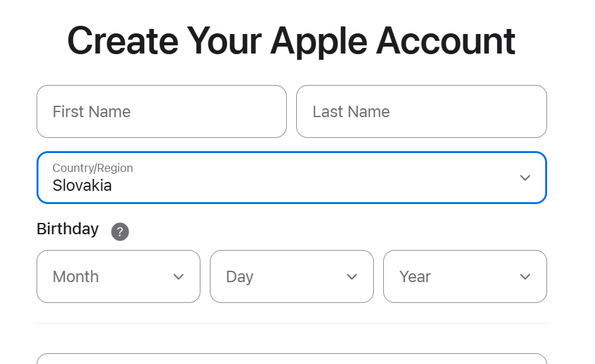Click the partially visible field below the divider

click(291, 359)
